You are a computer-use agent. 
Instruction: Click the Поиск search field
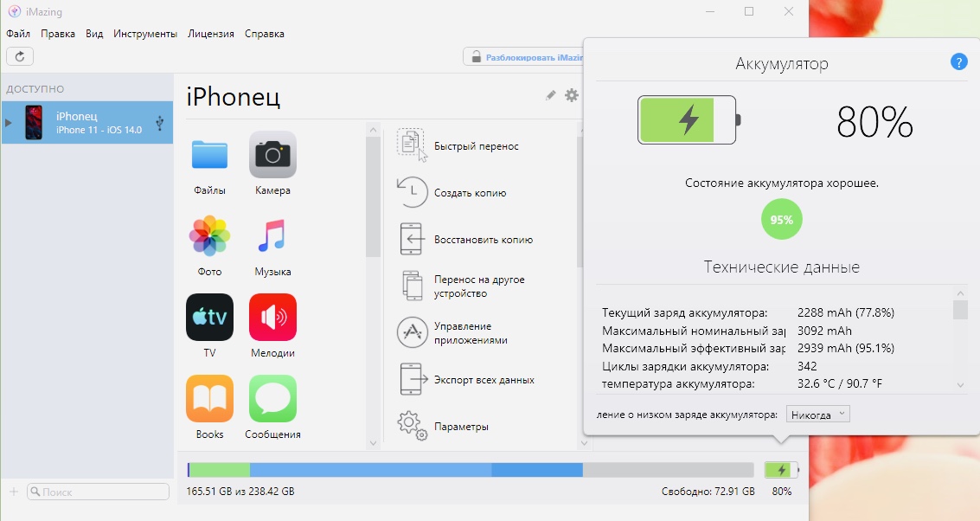[98, 492]
